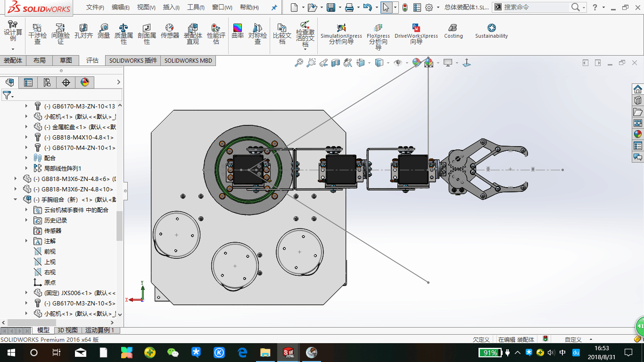Image resolution: width=644 pixels, height=362 pixels.
Task: Open 比较文档 compare documents tool
Action: click(282, 34)
